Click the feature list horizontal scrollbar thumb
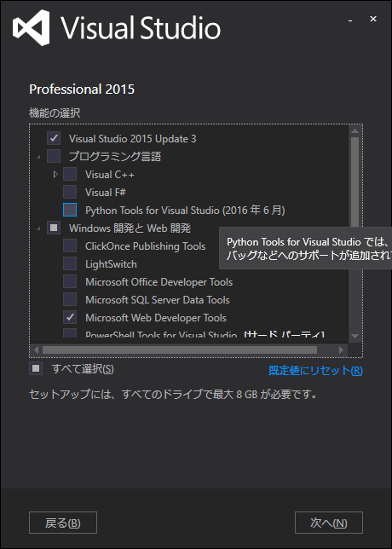Image resolution: width=392 pixels, height=549 pixels. coord(180,350)
